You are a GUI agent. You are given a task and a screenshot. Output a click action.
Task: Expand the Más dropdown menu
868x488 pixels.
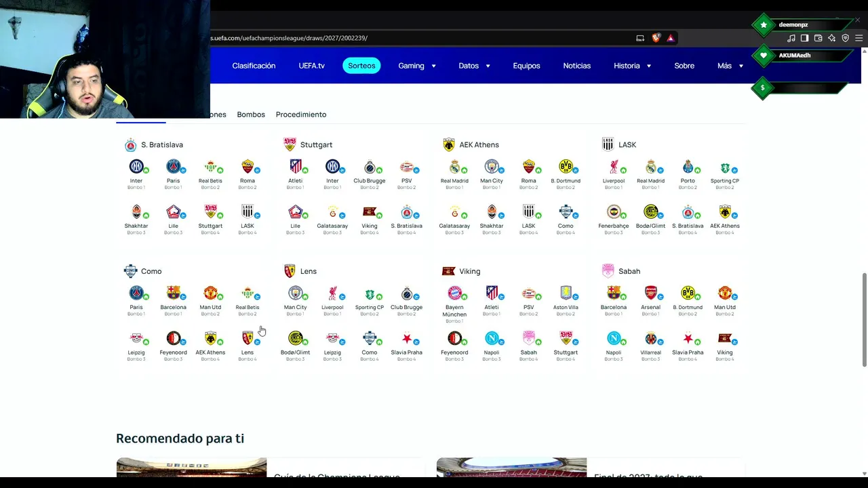click(730, 66)
